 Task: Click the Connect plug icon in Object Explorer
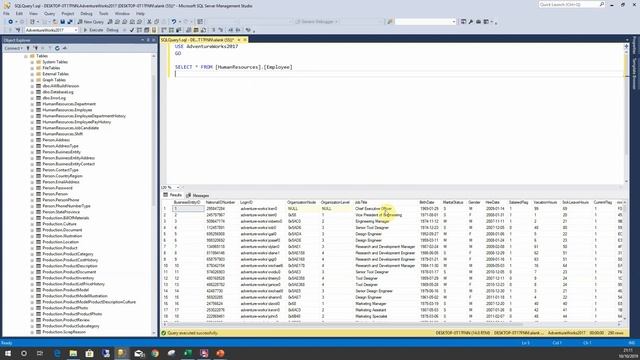[28, 48]
